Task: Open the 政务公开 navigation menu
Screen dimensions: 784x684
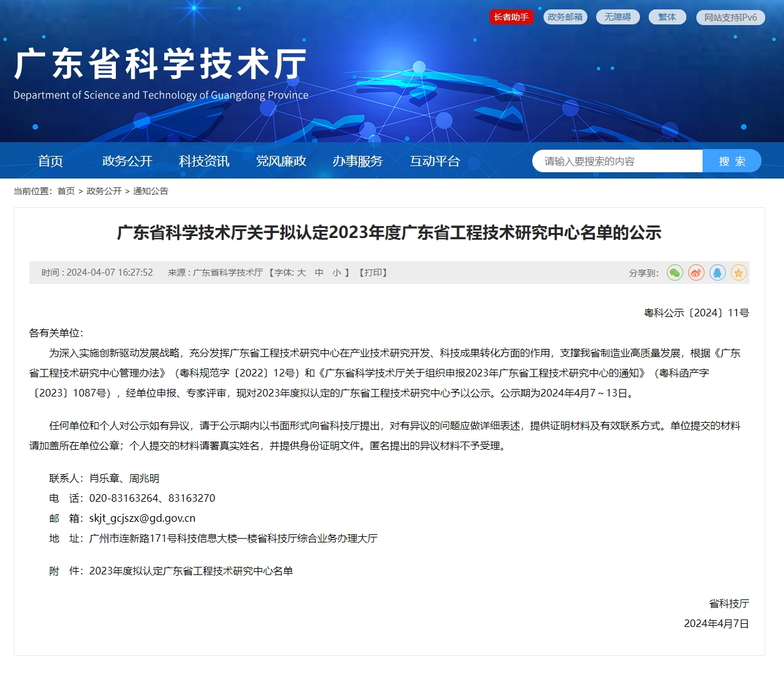Action: click(127, 161)
